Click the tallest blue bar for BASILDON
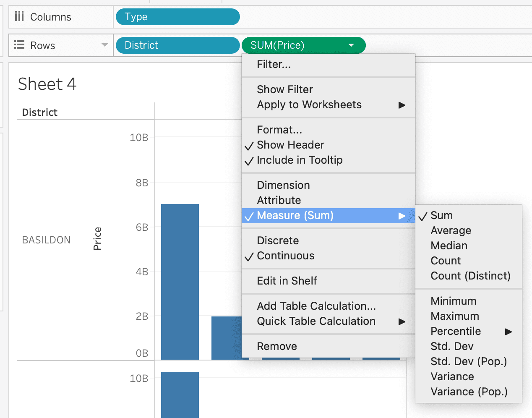Screen dimensions: 532x418 click(x=180, y=281)
